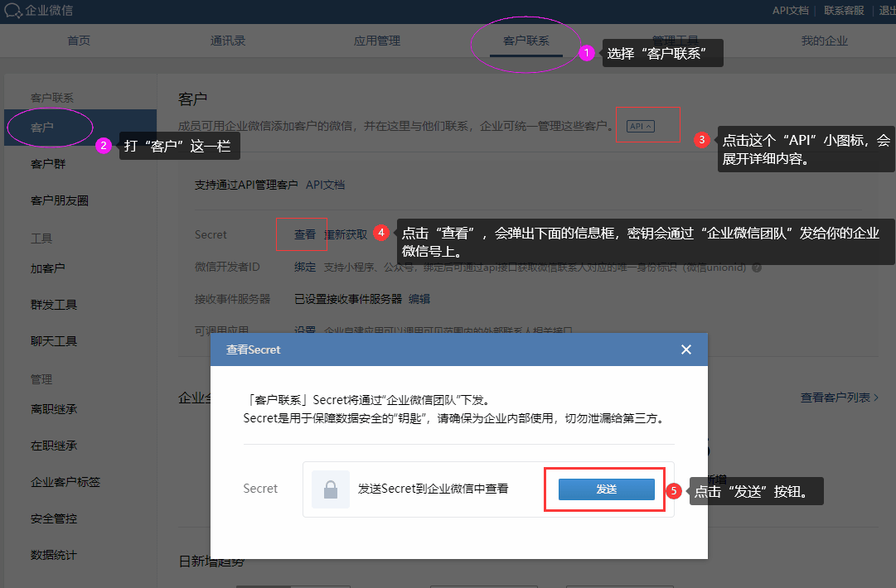Open 在职继承 in the sidebar
The width and height of the screenshot is (896, 588).
(54, 446)
